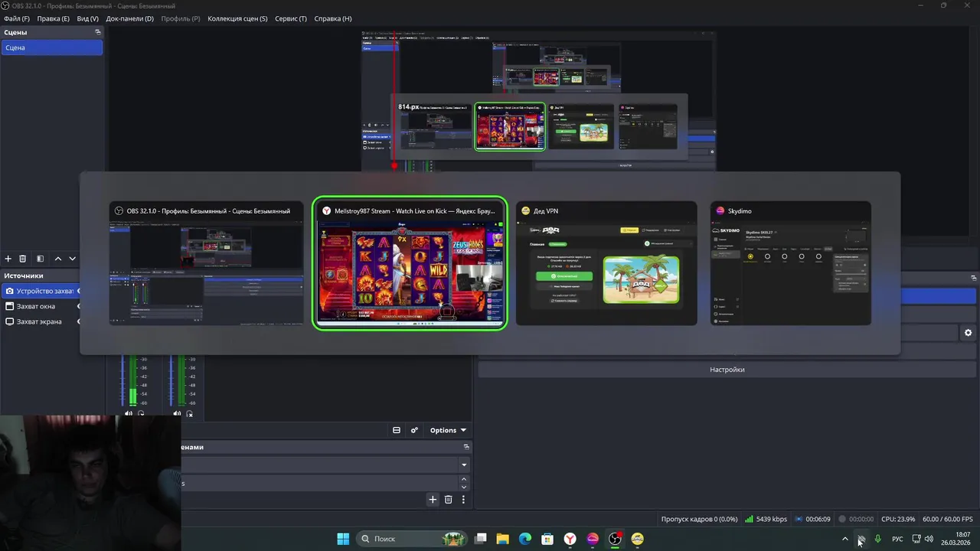Viewport: 980px width, 551px height.
Task: Toggle crossed monitoring icon of second channel
Action: click(x=189, y=414)
